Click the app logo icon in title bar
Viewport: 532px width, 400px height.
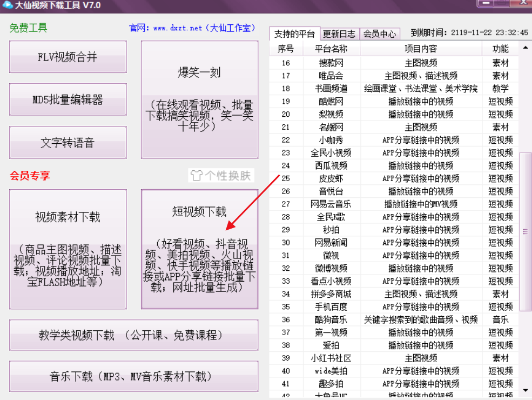point(7,5)
